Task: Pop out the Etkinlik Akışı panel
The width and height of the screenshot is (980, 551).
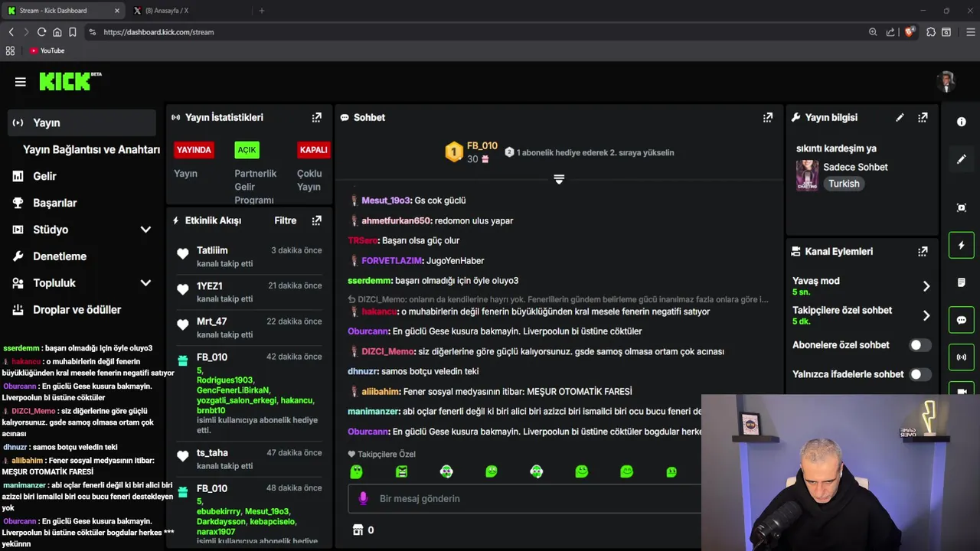Action: coord(316,220)
